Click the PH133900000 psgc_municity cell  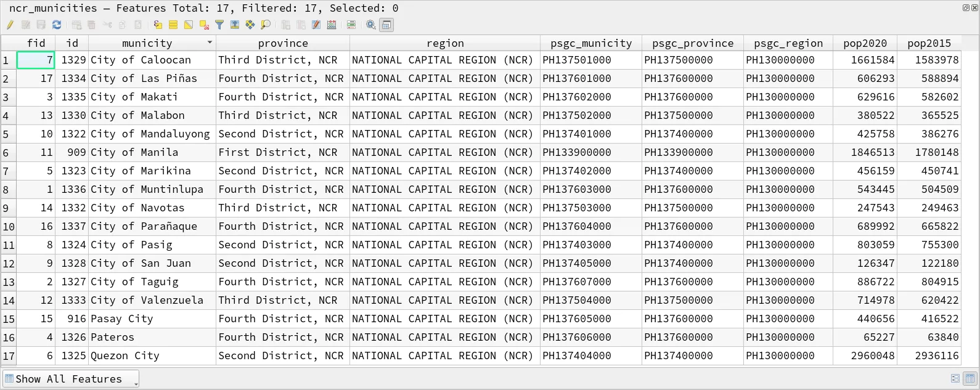pos(591,152)
